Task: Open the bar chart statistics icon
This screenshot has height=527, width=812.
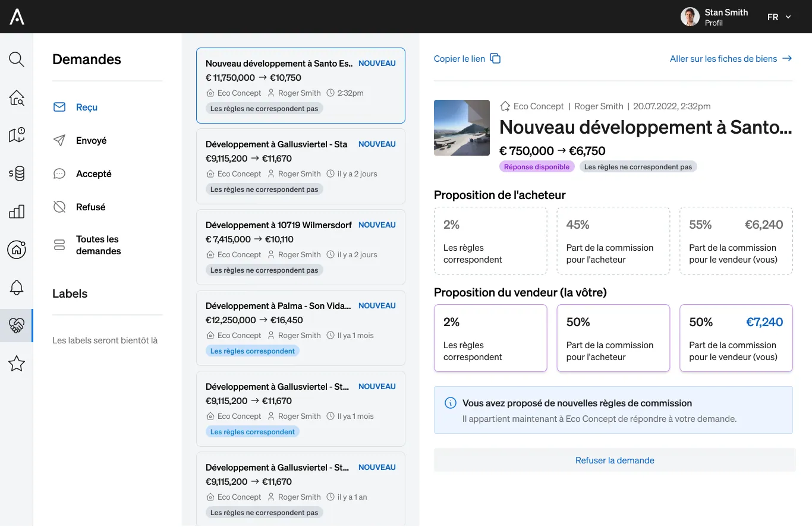Action: pyautogui.click(x=17, y=212)
